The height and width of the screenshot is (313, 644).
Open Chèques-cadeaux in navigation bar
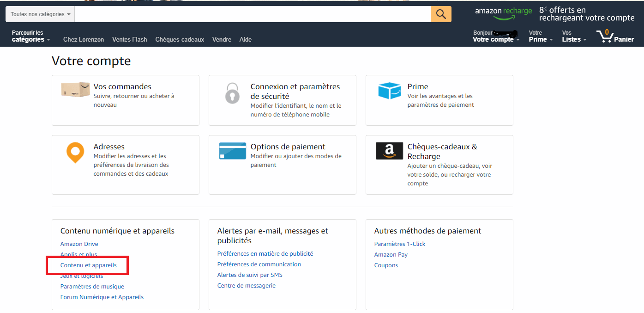(x=180, y=39)
